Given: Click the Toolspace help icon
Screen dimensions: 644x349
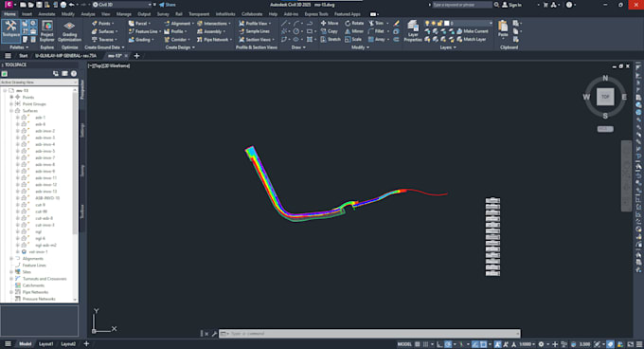Looking at the screenshot, I should 74,74.
